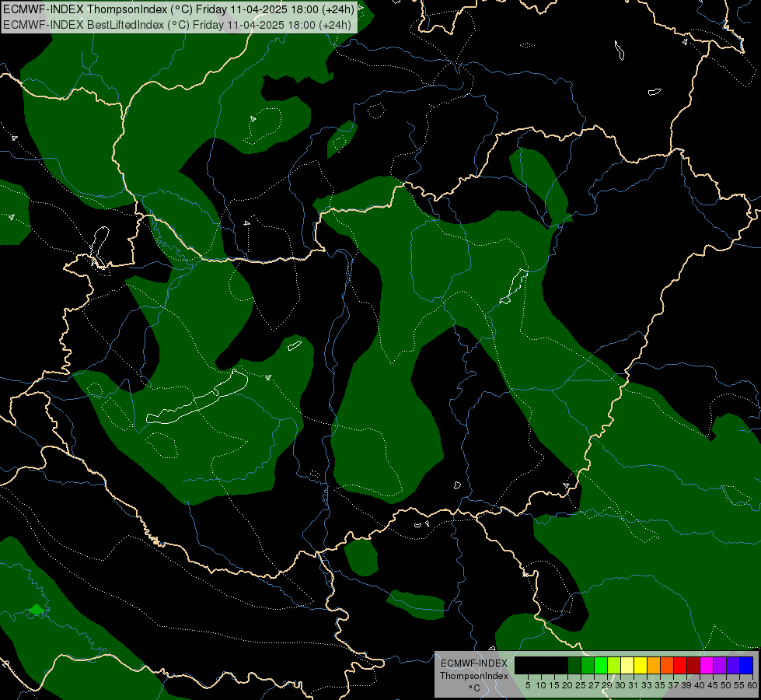The image size is (761, 700).
Task: Click the orange 33–35 legend swatch
Action: (654, 665)
